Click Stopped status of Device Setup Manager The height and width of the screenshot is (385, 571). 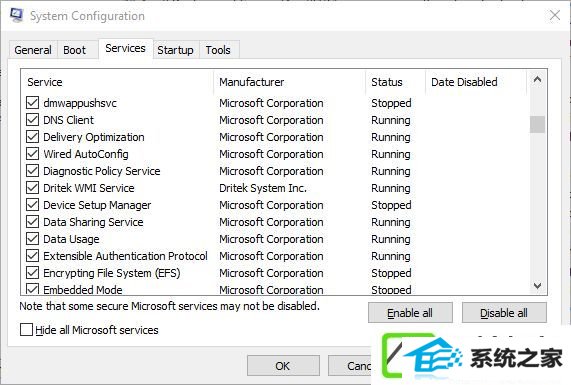[x=391, y=205]
